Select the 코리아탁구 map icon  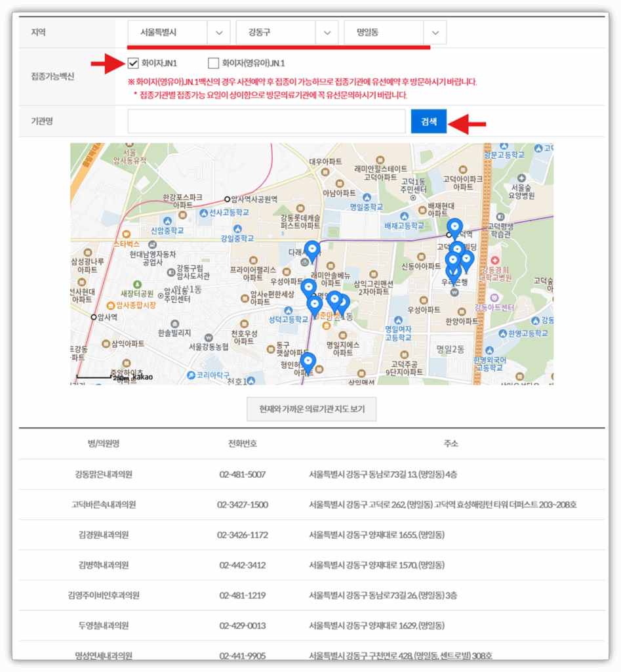pyautogui.click(x=191, y=375)
